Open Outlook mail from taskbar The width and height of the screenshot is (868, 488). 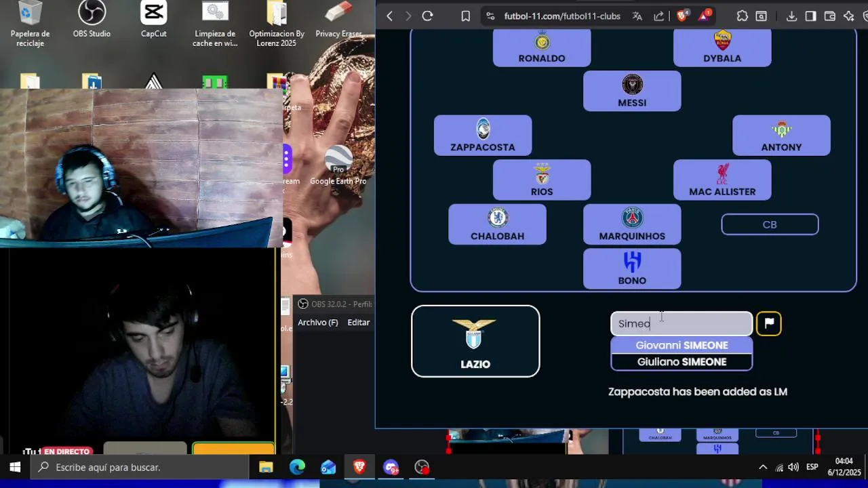point(328,467)
